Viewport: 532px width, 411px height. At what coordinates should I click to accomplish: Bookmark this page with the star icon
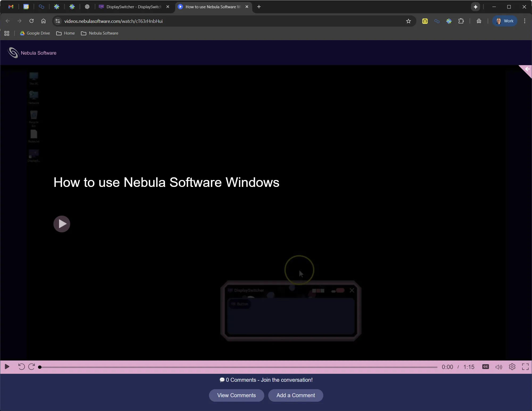point(409,21)
